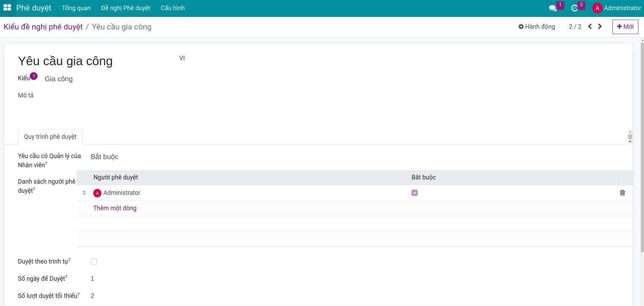Toggle Bắt buộc checkbox for Administrator
This screenshot has width=644, height=306.
coord(415,193)
